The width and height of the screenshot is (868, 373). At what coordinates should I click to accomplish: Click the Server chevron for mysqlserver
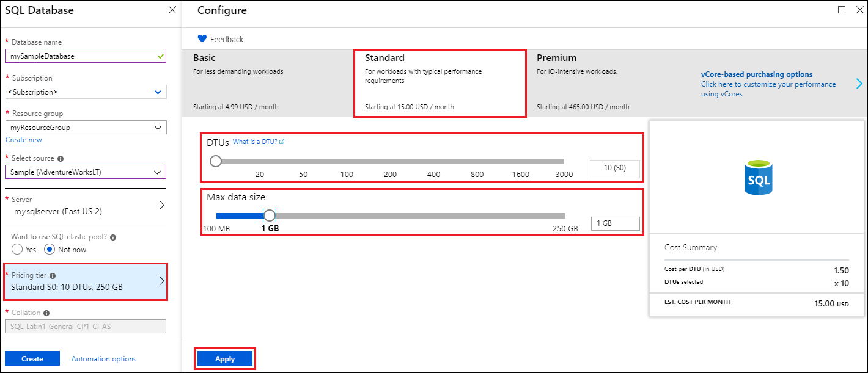pyautogui.click(x=161, y=205)
